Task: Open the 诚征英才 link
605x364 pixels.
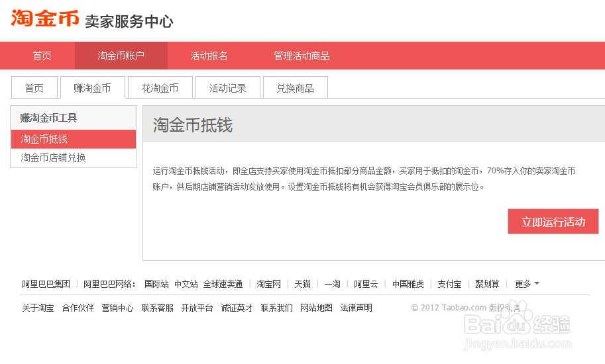Action: (237, 308)
